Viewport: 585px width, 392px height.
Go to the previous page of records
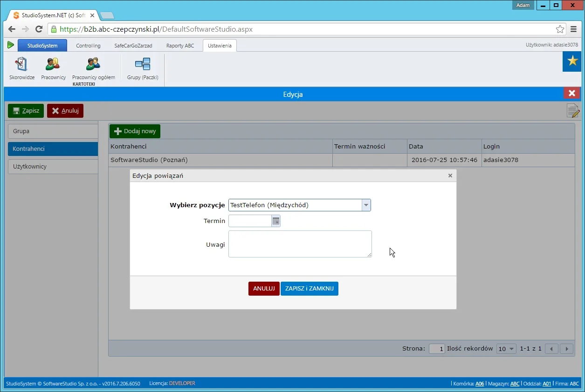pyautogui.click(x=551, y=349)
